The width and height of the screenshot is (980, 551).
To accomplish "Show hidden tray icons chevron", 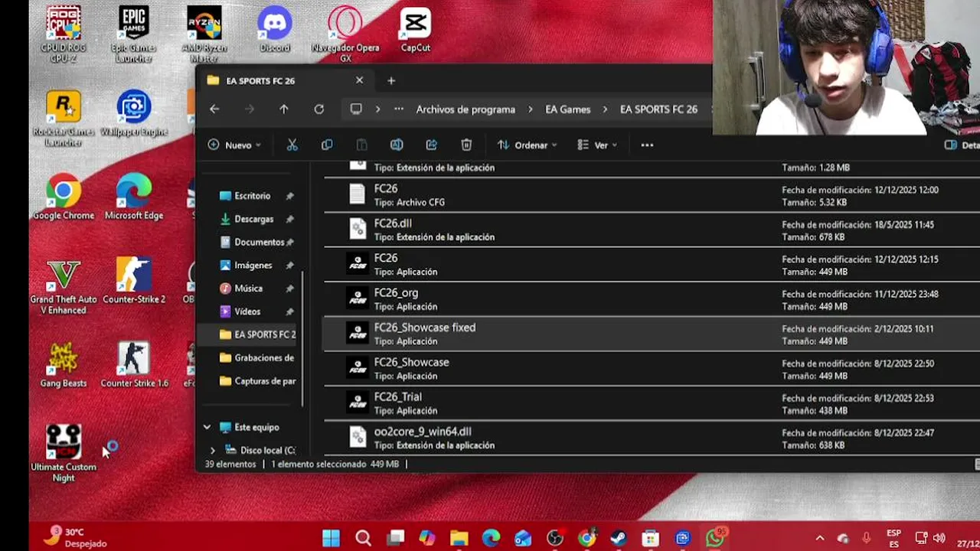I will point(819,538).
